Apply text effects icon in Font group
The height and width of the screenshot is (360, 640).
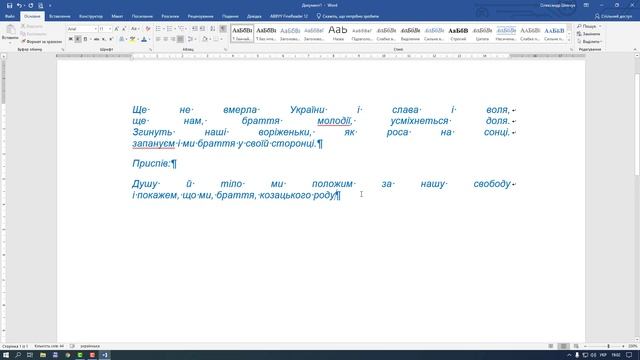[x=122, y=39]
